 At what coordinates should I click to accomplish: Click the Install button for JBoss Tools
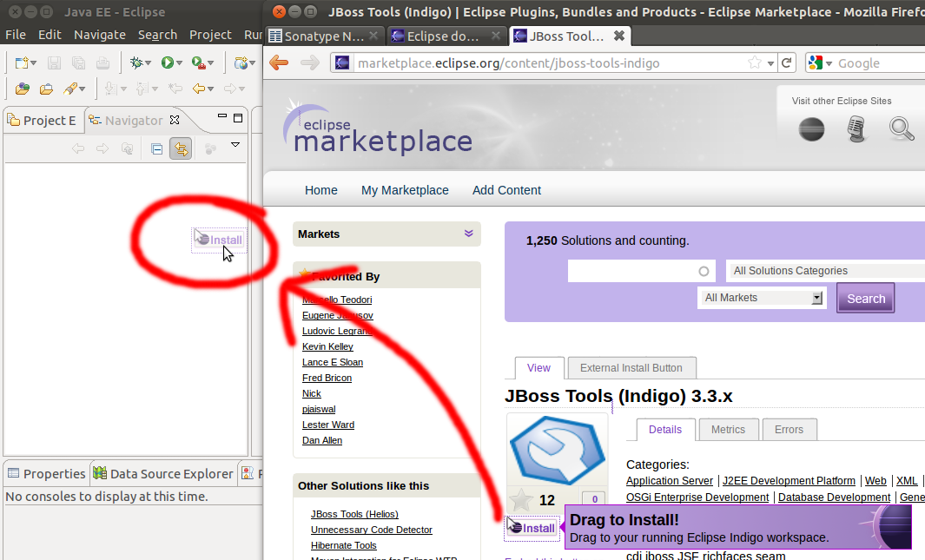(532, 528)
